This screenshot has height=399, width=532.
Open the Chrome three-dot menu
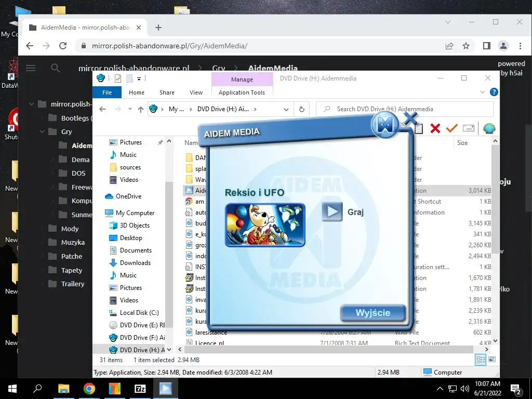[520, 46]
